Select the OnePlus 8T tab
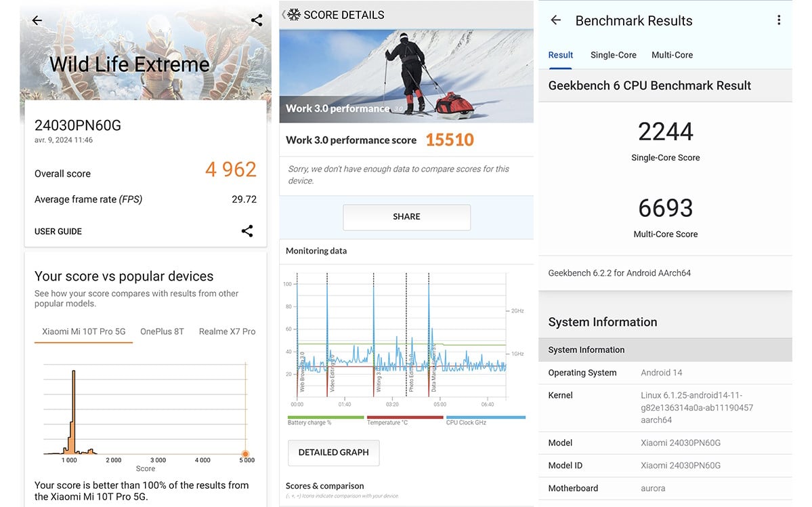The image size is (812, 507). point(162,331)
